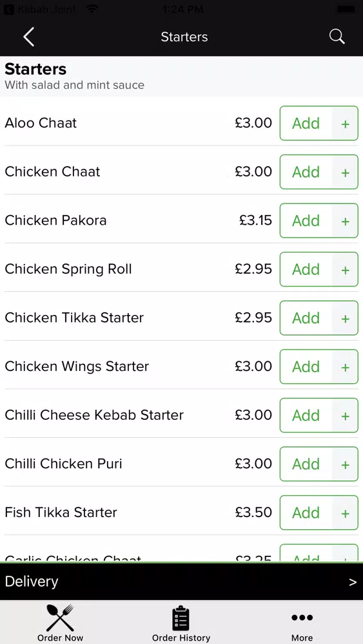
Task: Select the Chicken Pakora item name
Action: click(x=55, y=220)
